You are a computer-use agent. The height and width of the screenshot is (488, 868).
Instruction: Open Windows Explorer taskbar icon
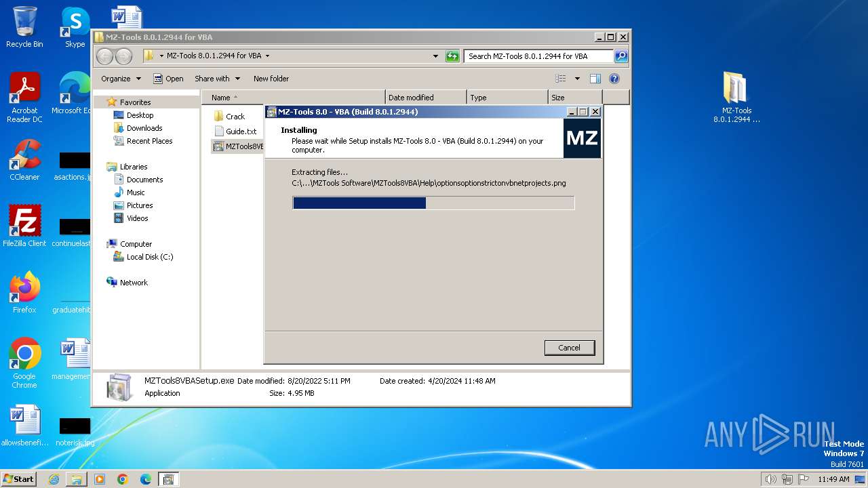[x=77, y=479]
